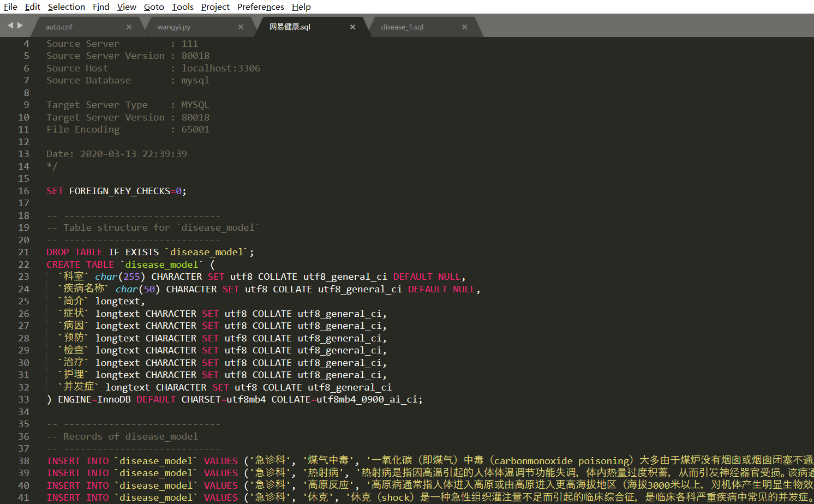Close the auto.cnf tab
Image resolution: width=814 pixels, height=504 pixels.
tap(129, 27)
